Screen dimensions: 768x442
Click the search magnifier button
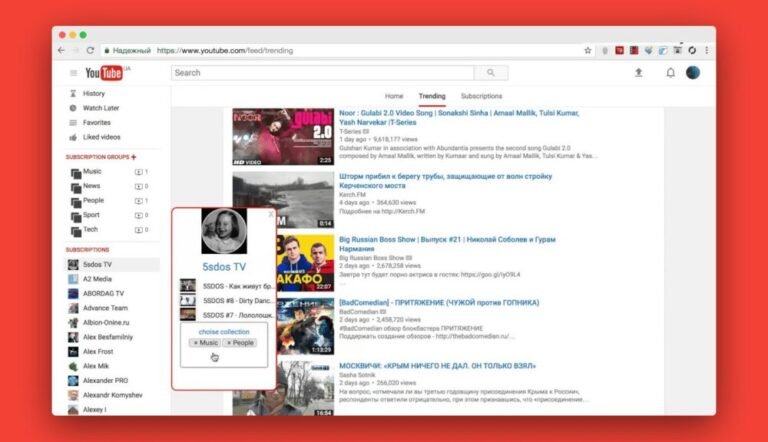click(491, 73)
